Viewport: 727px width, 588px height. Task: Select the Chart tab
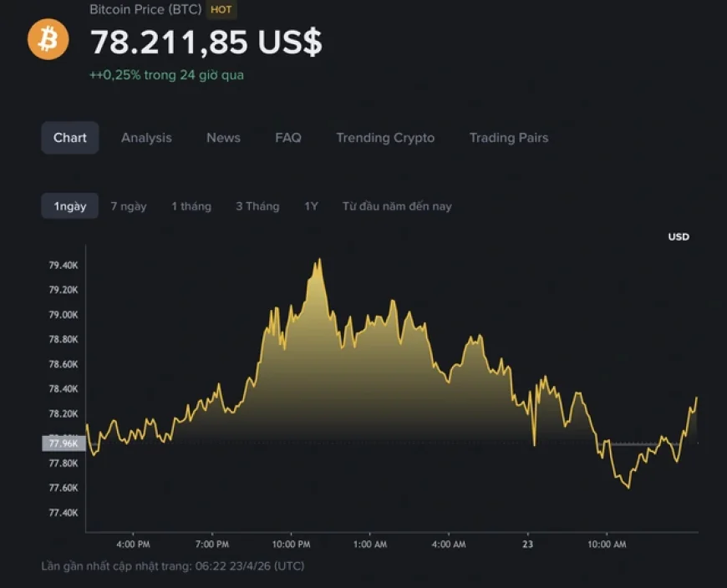coord(69,138)
